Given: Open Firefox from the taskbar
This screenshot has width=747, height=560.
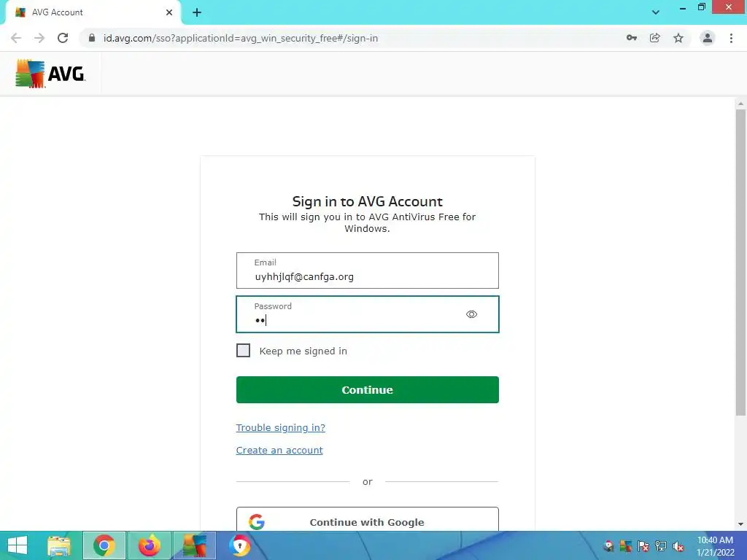Looking at the screenshot, I should click(x=149, y=545).
